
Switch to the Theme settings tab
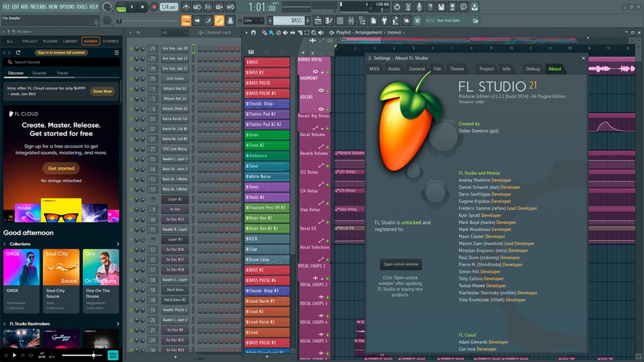[x=457, y=69]
